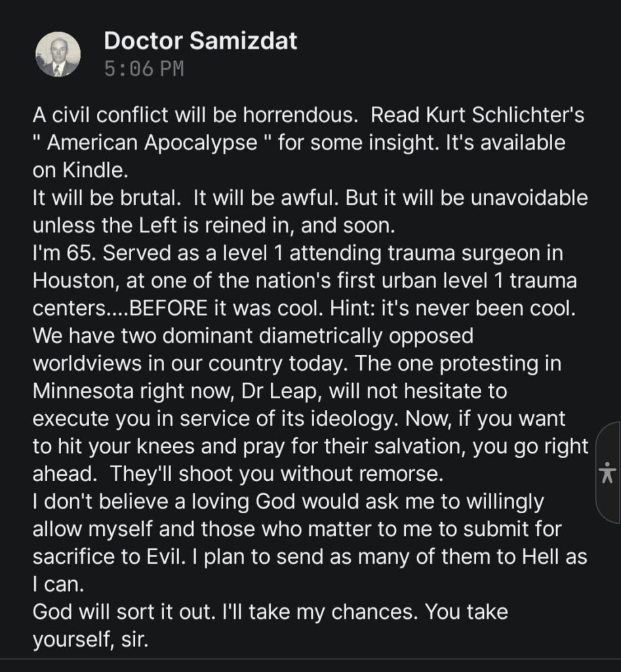Click Doctor Samizdat's profile avatar
The height and width of the screenshot is (672, 621).
point(58,54)
